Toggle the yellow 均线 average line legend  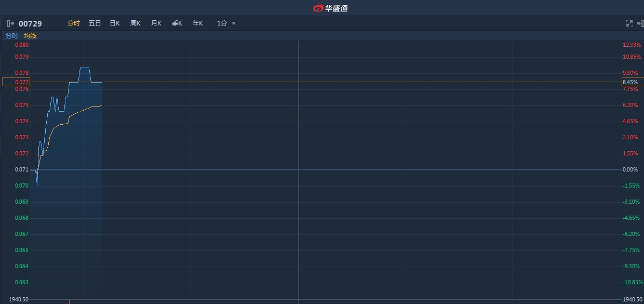30,36
